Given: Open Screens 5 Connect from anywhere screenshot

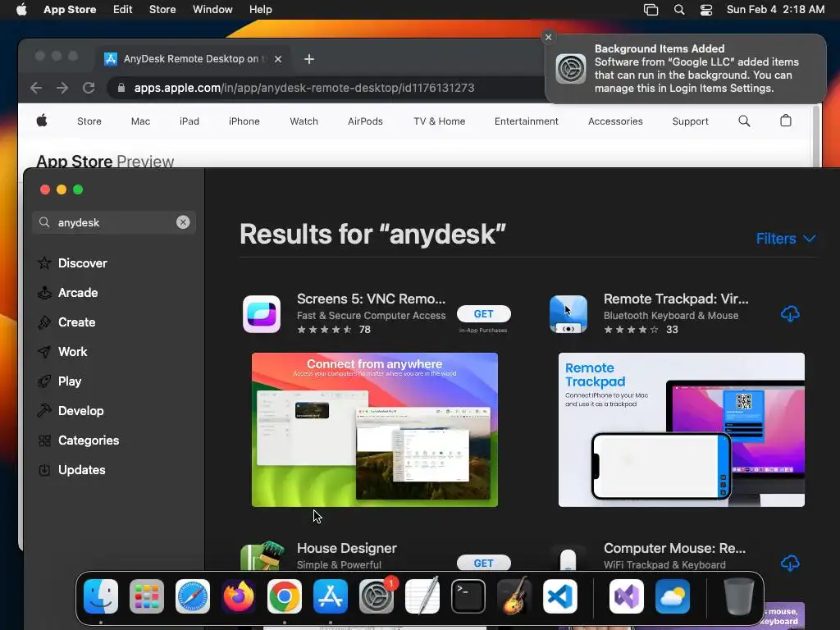Looking at the screenshot, I should [374, 430].
